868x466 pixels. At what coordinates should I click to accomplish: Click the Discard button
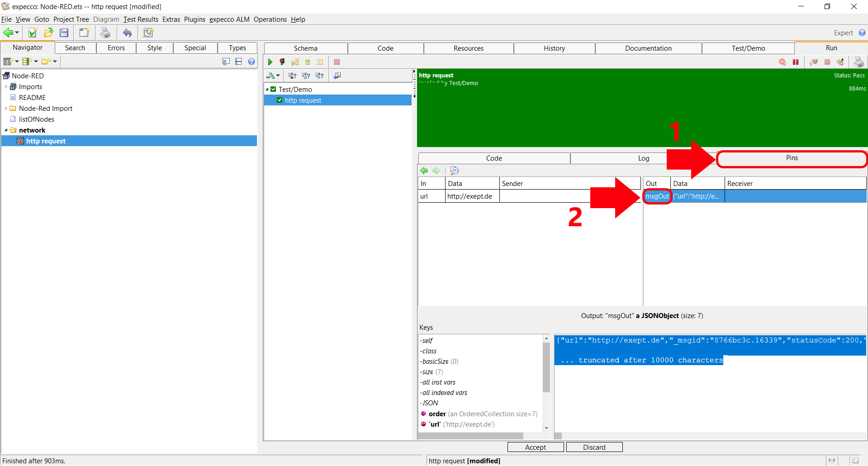pyautogui.click(x=594, y=447)
